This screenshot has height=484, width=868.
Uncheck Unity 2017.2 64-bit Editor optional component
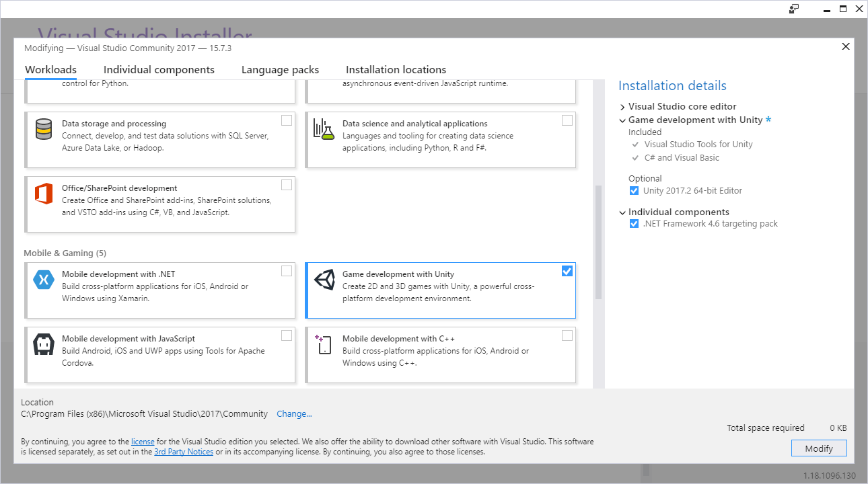[x=634, y=190]
